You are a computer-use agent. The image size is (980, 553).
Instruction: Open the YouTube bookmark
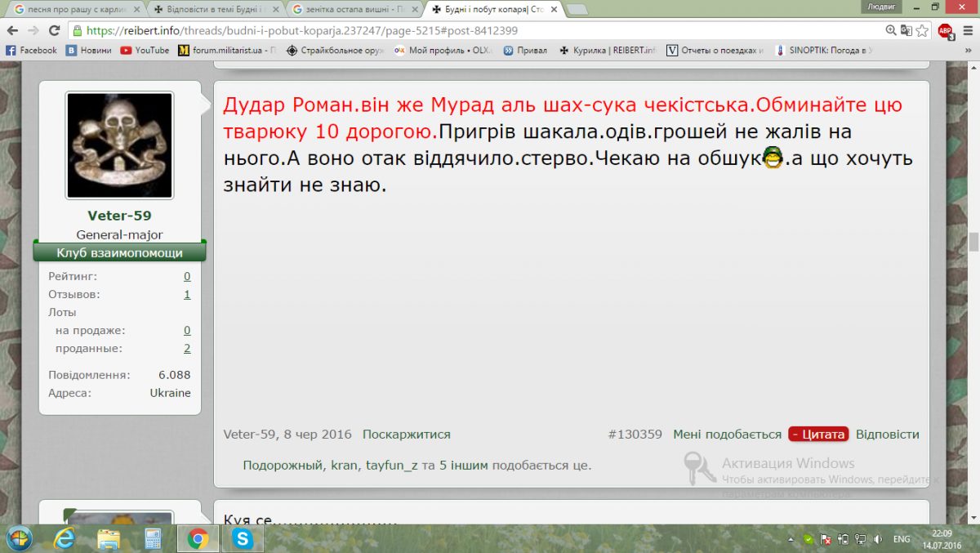point(145,50)
